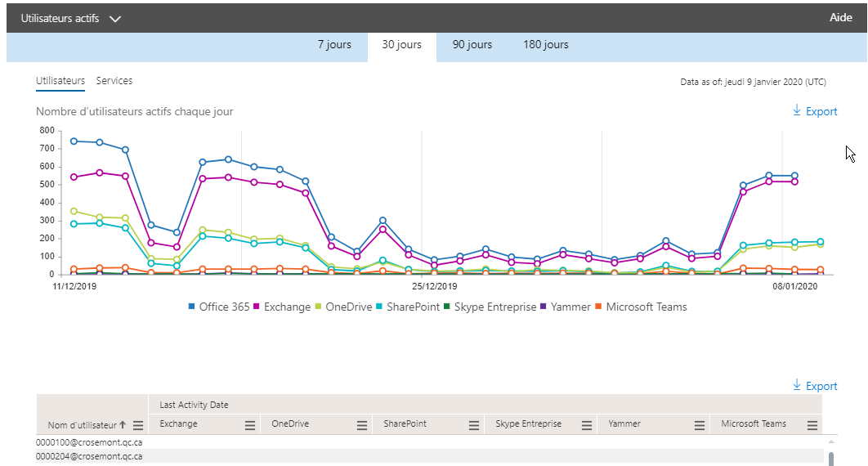Toggle Microsoft Teams series in legend
Image resolution: width=868 pixels, height=466 pixels.
tap(646, 307)
